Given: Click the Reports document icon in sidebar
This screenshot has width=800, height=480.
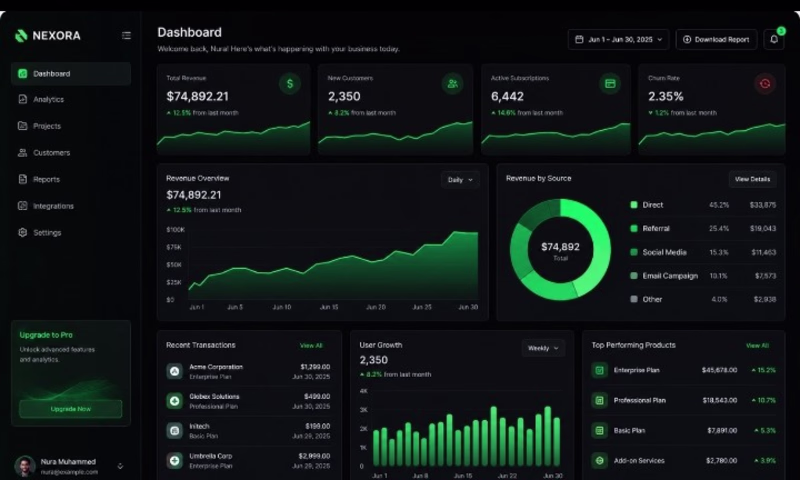Looking at the screenshot, I should point(22,179).
